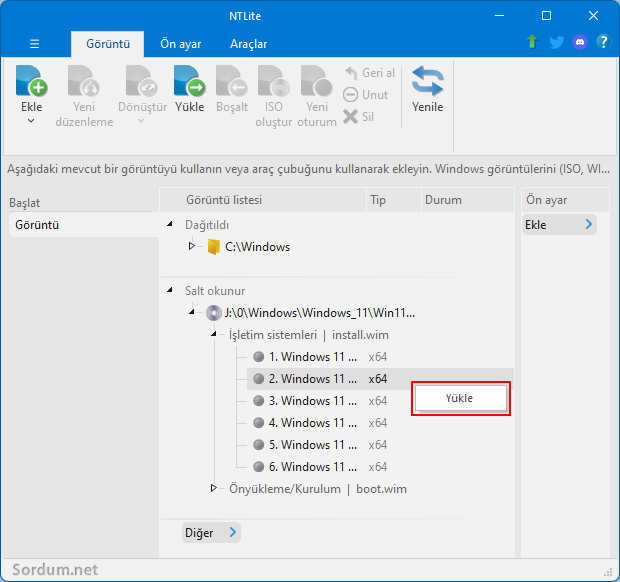
Task: Select the 3. Windows 11 entry
Action: click(x=313, y=401)
